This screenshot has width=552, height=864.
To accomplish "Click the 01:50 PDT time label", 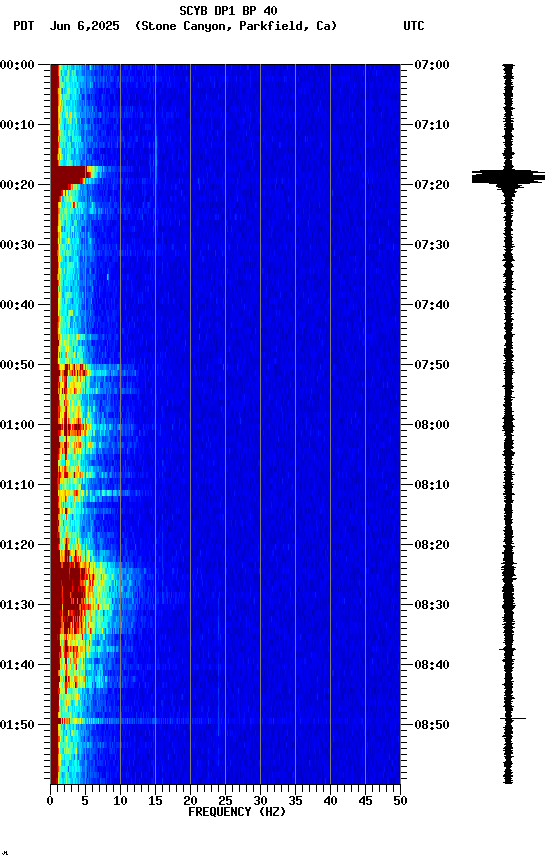I will pyautogui.click(x=17, y=725).
